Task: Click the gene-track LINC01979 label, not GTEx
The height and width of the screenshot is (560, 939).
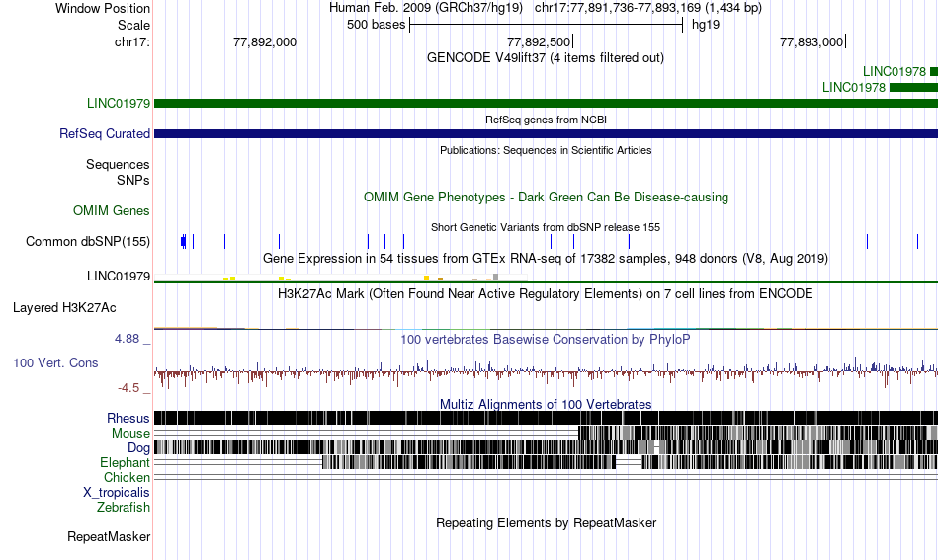Action: (x=118, y=104)
